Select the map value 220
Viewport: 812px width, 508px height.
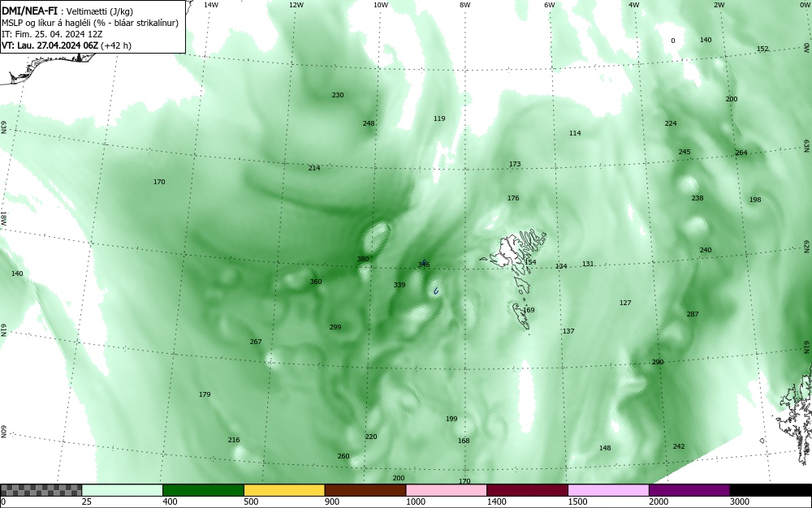[x=371, y=437]
